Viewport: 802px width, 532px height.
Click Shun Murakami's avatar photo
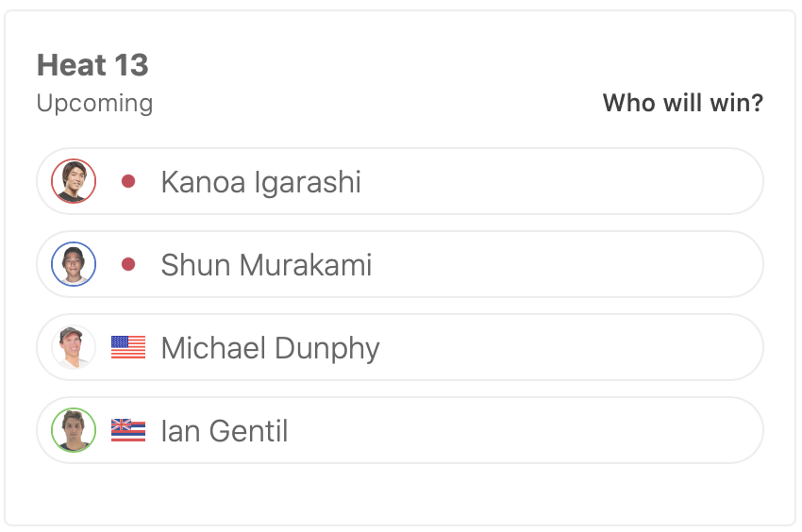[74, 264]
